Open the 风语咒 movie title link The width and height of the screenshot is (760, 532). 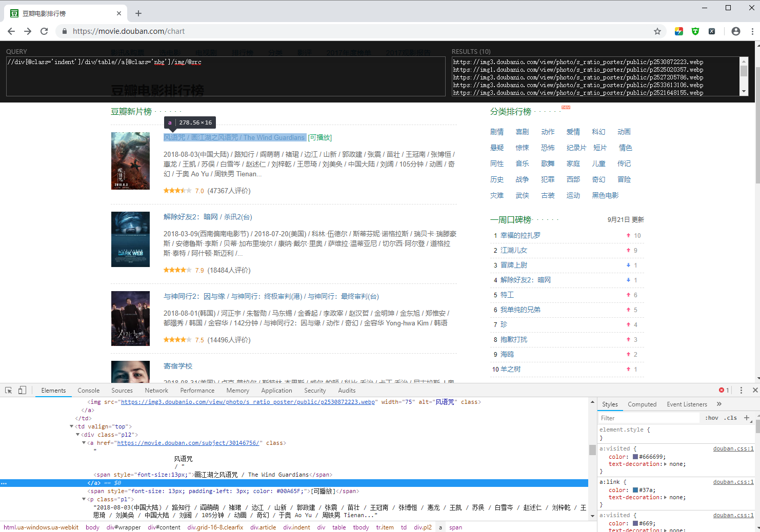pos(235,137)
